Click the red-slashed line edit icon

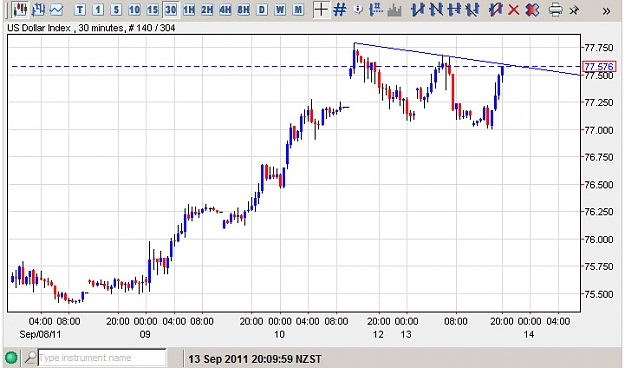495,10
